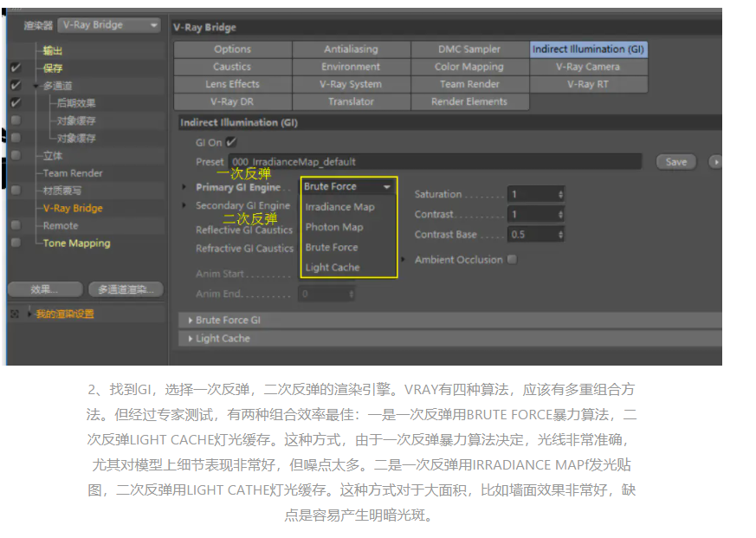
Task: Expand the Primary GI Engine row arrow
Action: [184, 187]
